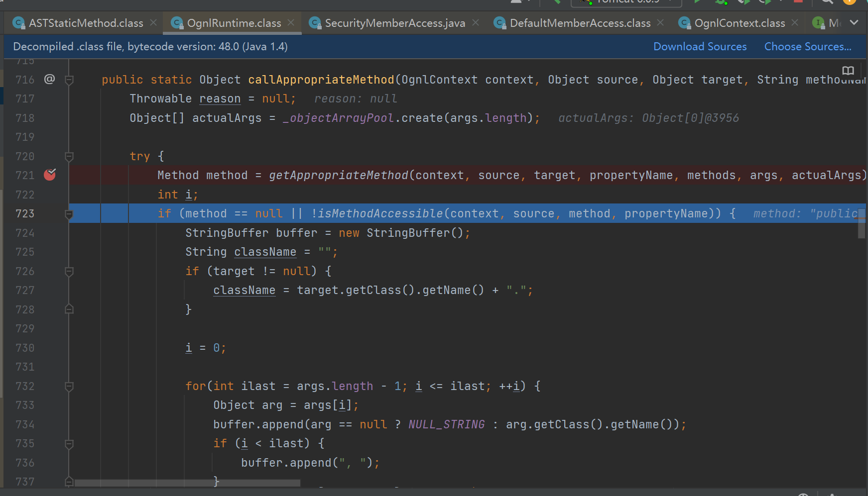Click class icon on OgnlContext.class tab

(684, 23)
